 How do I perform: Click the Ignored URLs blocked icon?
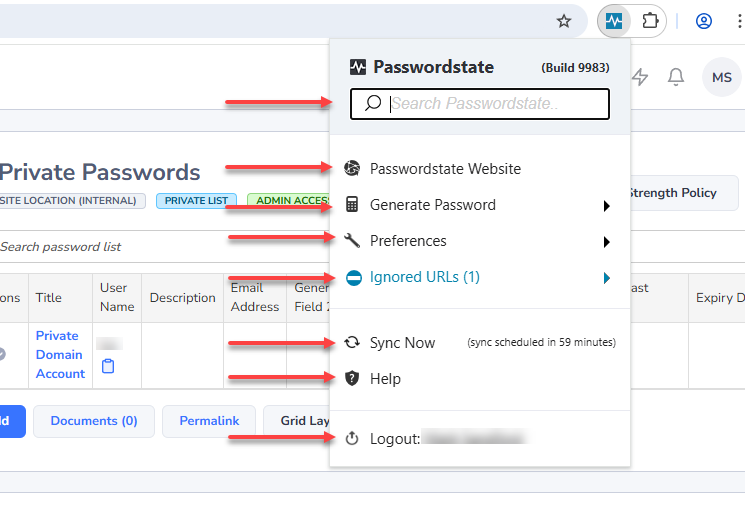[x=354, y=277]
